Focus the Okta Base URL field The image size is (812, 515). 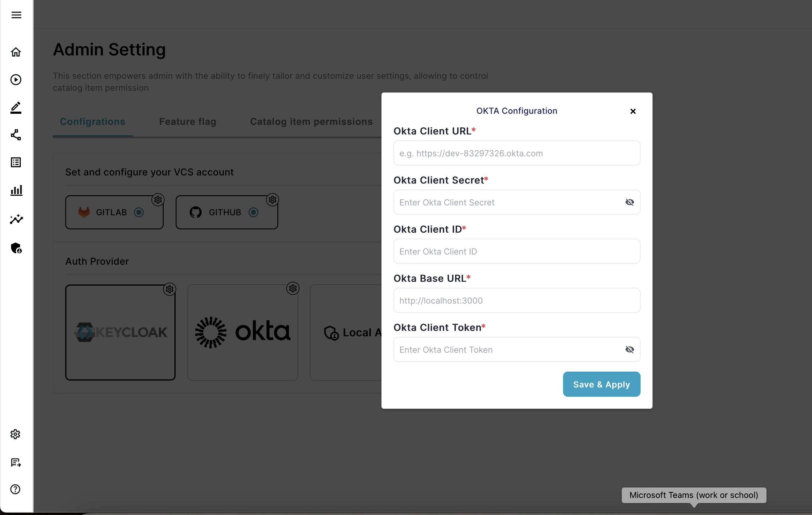pos(517,300)
